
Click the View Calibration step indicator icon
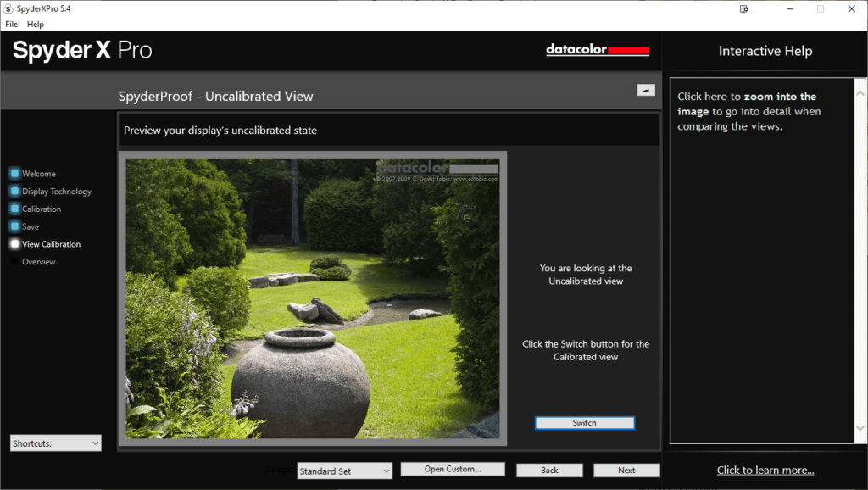coord(14,244)
